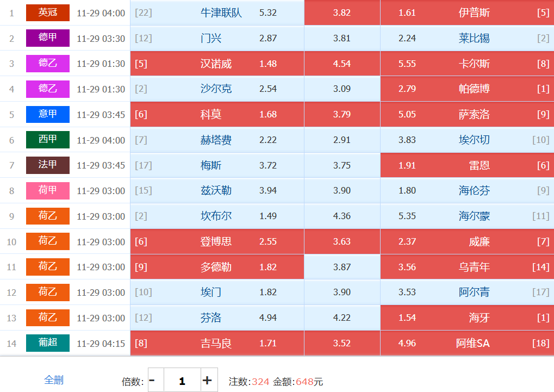The width and height of the screenshot is (554, 392).
Task: Select the 3.75 draw odds for 梅斯 match
Action: click(342, 165)
